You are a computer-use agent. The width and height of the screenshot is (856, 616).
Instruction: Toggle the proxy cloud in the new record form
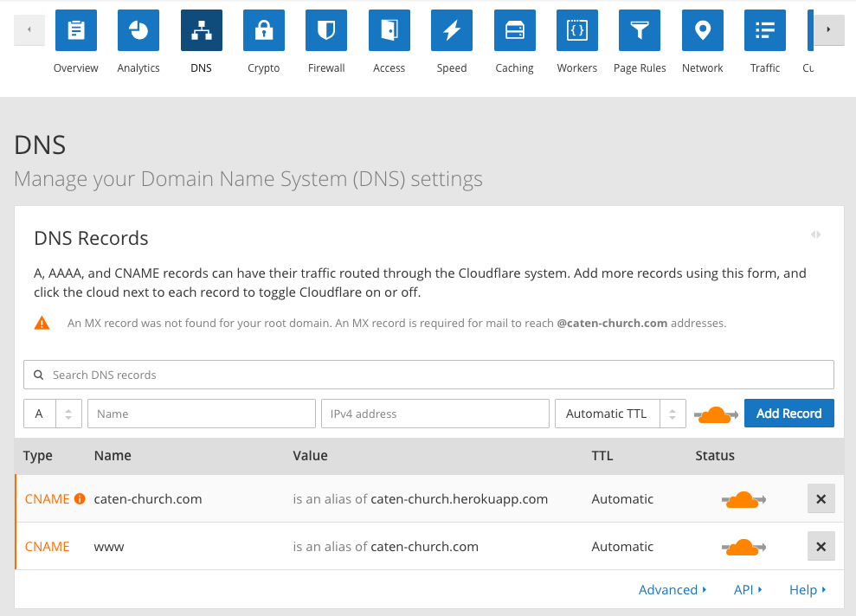(715, 414)
